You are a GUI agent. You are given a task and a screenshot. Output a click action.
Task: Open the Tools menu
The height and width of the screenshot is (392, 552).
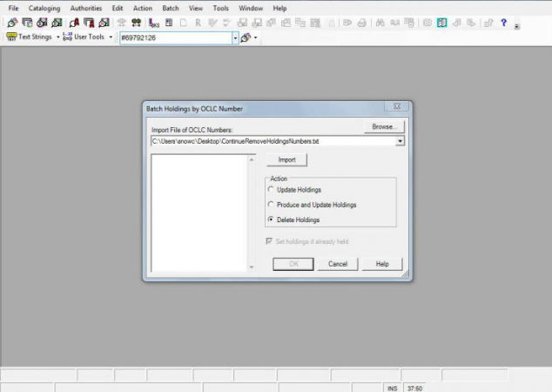coord(221,8)
